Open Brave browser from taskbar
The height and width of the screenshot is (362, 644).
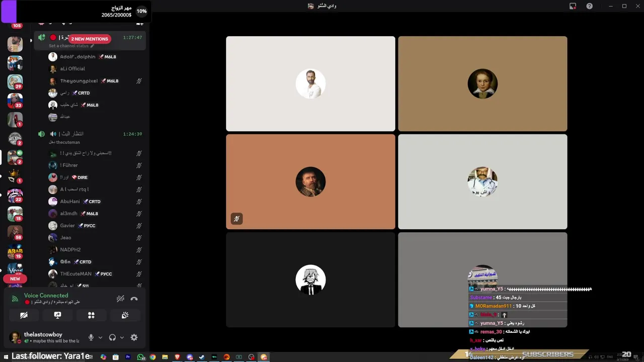pos(177,357)
